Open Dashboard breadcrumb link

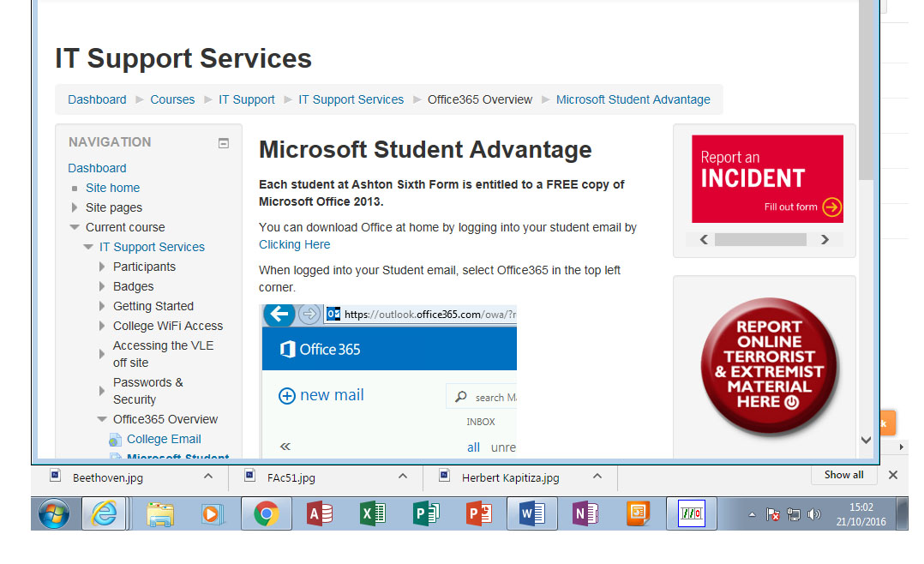click(x=97, y=99)
